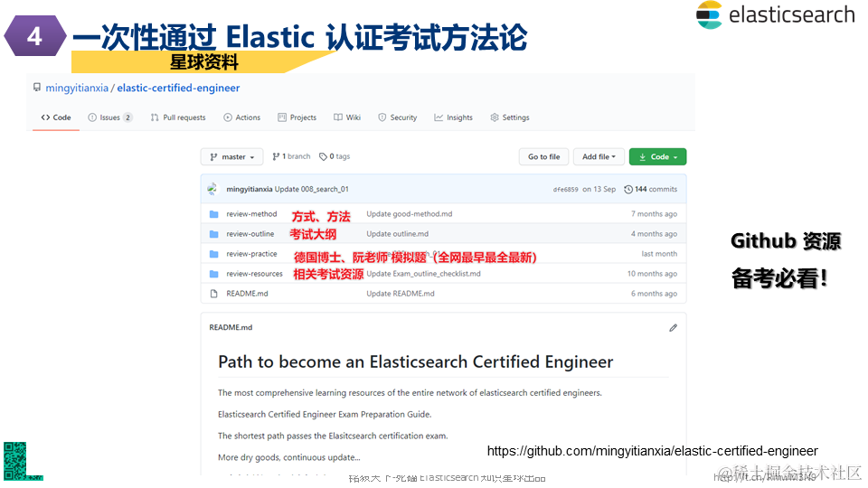Click '6 months ago' timestamp
Screen dimensions: 868x488
(x=654, y=294)
